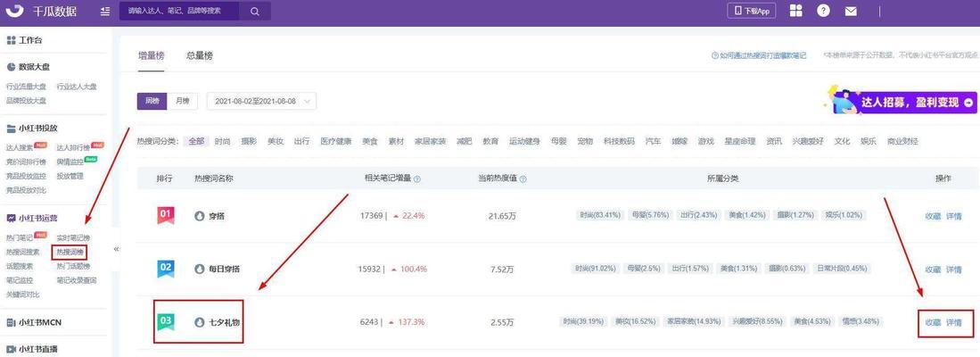Select the 医疗健康 category filter

335,141
